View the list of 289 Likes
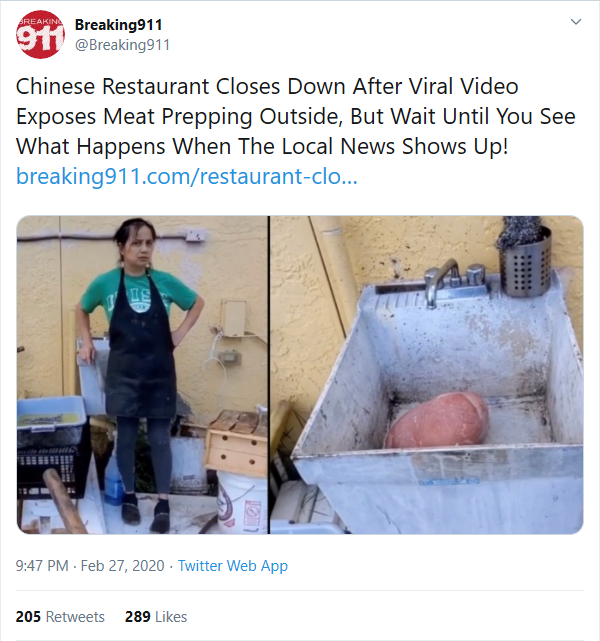This screenshot has width=600, height=641. coord(156,616)
